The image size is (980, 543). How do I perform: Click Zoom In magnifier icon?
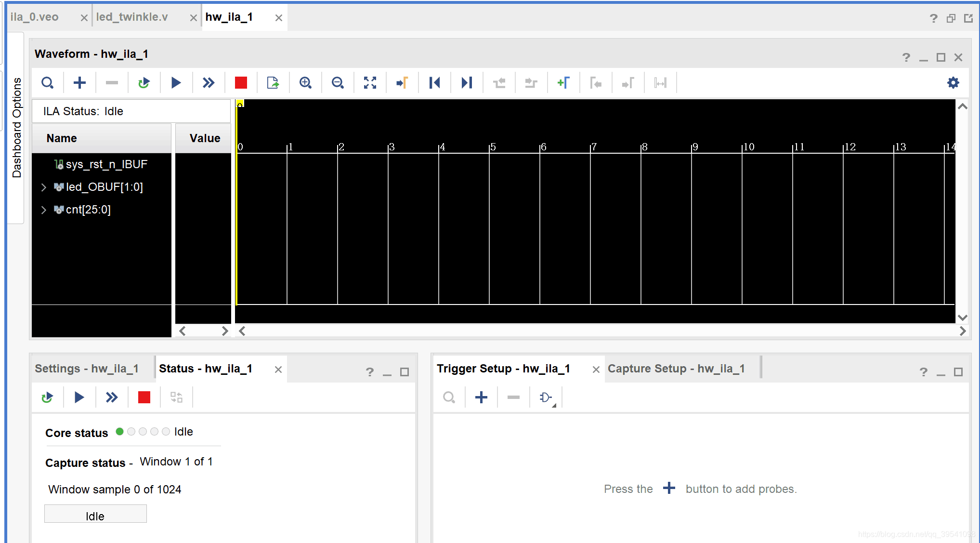(305, 83)
